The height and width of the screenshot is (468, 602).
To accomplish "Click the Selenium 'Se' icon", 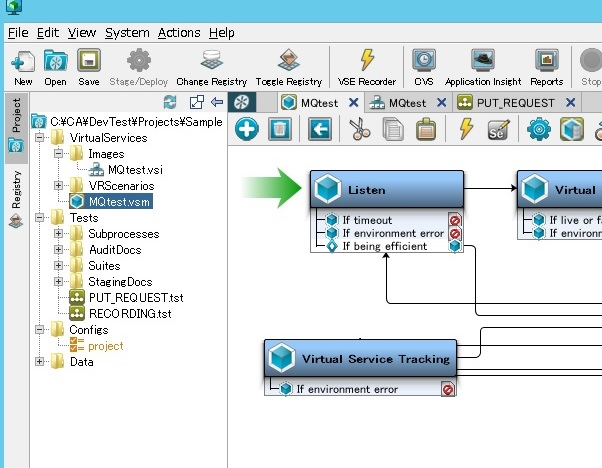I will tap(497, 128).
